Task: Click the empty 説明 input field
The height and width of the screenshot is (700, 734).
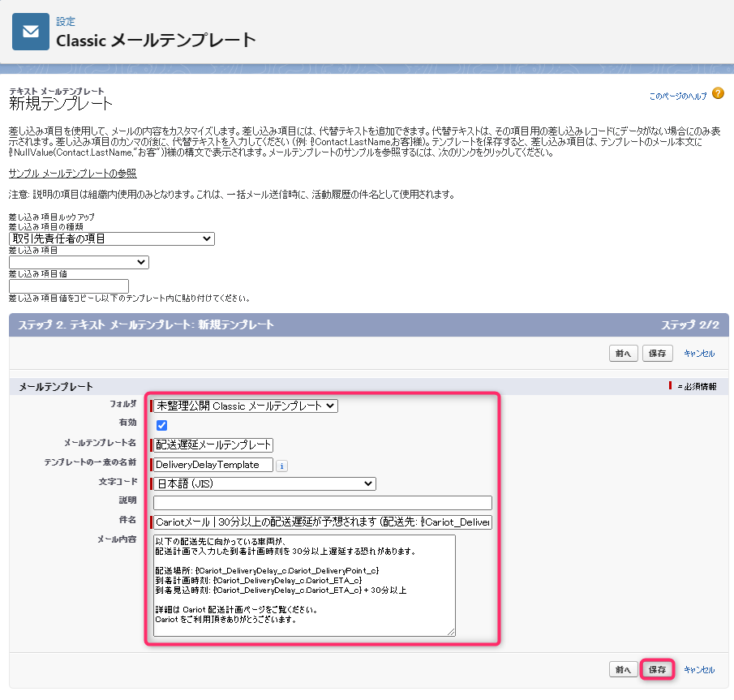Action: [x=323, y=503]
